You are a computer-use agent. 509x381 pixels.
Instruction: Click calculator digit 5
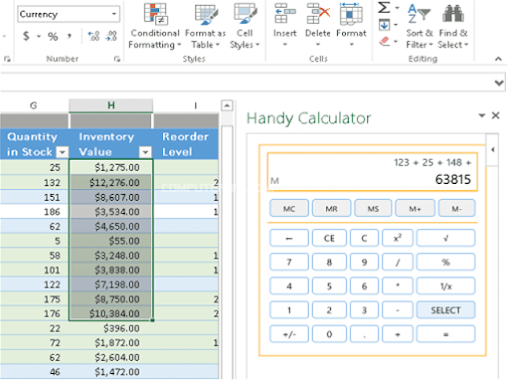coord(329,286)
